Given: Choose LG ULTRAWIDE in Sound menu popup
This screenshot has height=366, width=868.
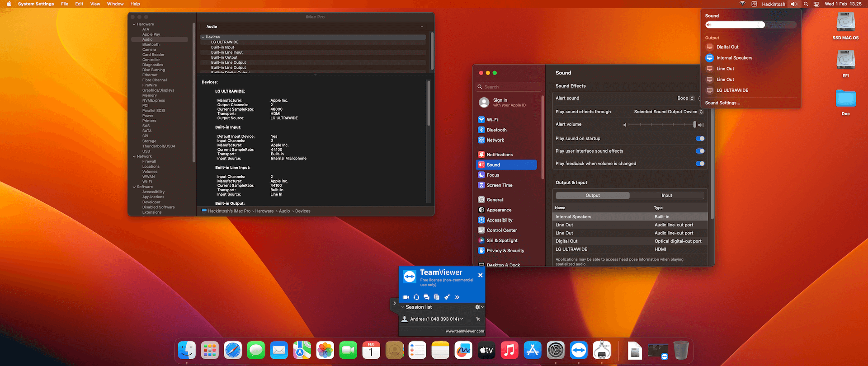Looking at the screenshot, I should click(x=750, y=90).
